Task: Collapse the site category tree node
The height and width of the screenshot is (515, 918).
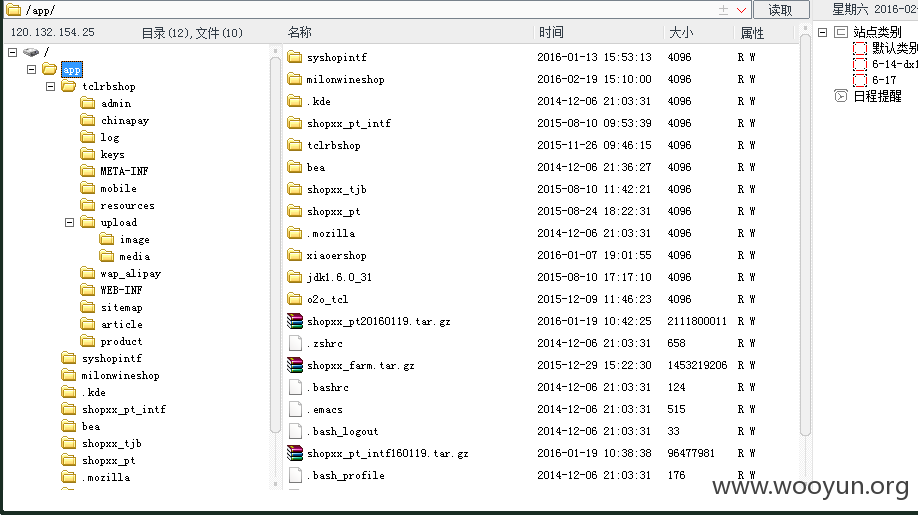Action: coord(822,32)
